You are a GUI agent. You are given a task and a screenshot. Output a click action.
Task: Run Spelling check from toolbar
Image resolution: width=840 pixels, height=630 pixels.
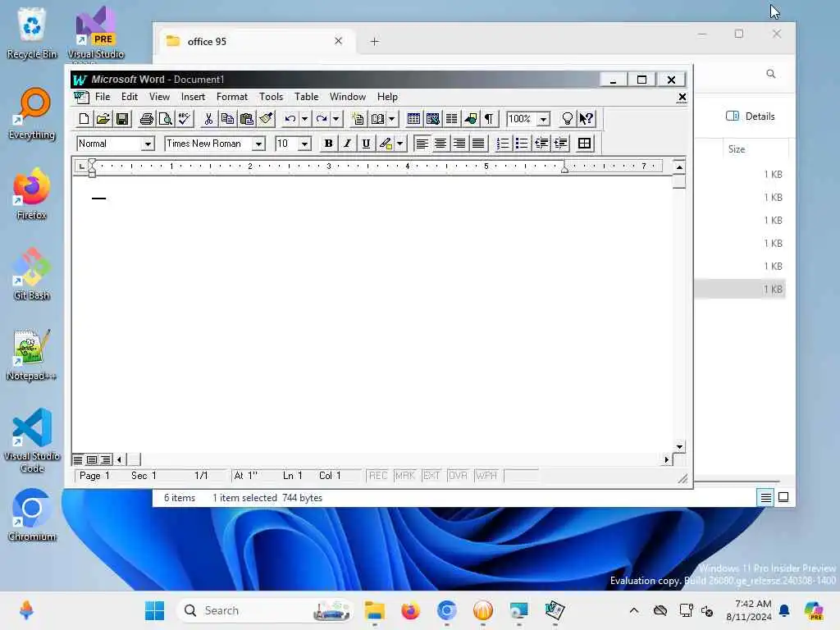point(185,119)
